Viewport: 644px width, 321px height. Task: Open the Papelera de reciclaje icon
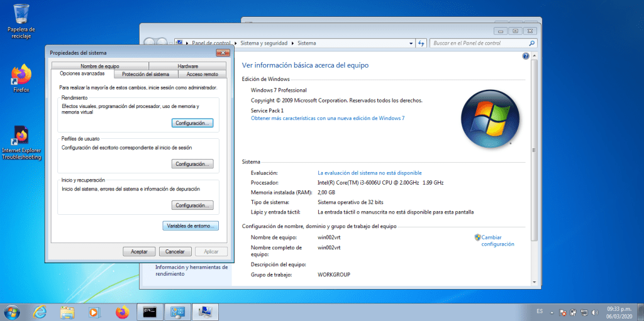pos(21,14)
